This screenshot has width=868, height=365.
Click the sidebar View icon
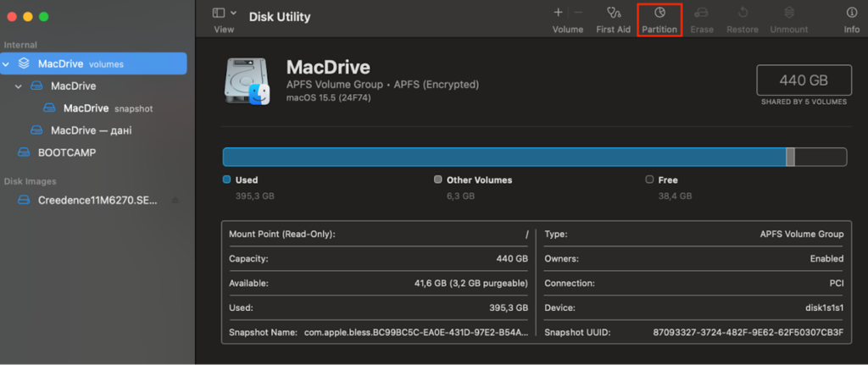coord(219,13)
